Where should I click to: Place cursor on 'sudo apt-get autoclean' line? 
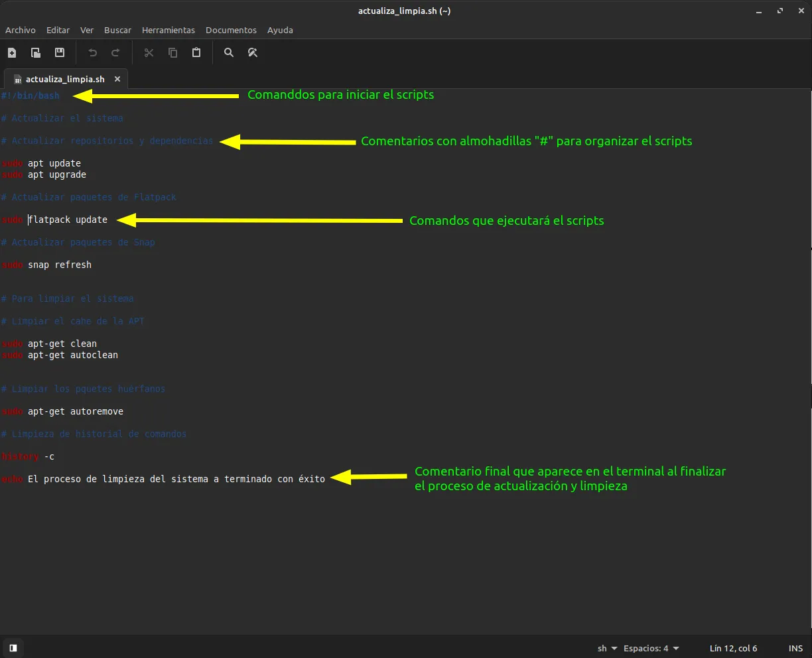pos(60,355)
